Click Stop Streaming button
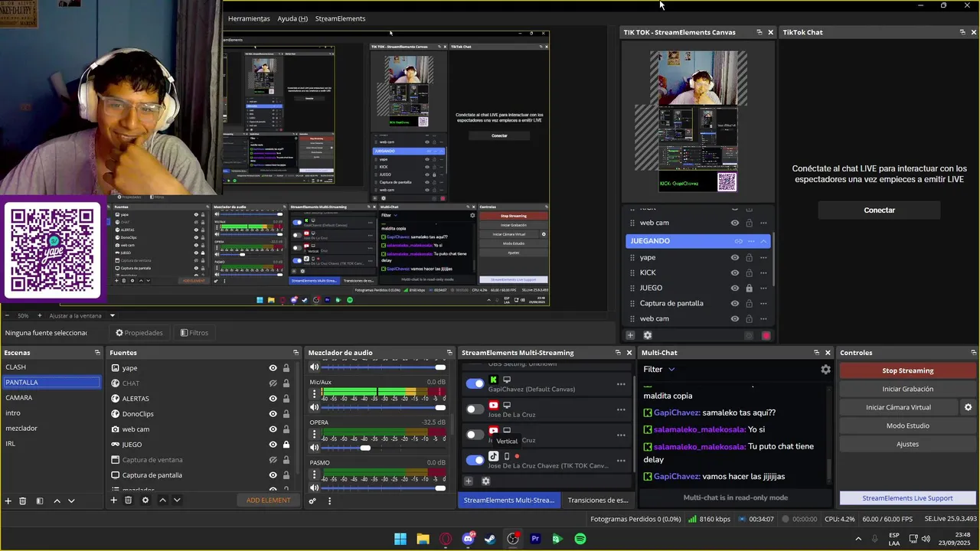Viewport: 980px width, 551px height. tap(907, 370)
